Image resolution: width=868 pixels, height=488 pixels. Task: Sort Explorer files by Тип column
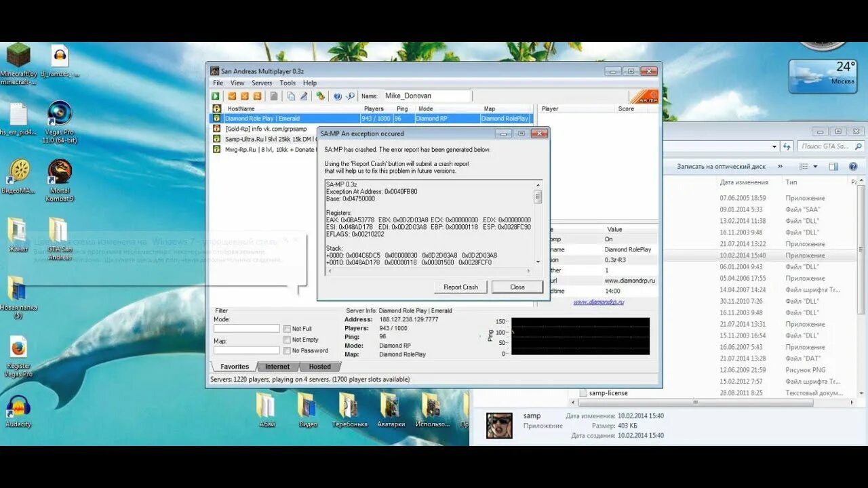(x=791, y=182)
